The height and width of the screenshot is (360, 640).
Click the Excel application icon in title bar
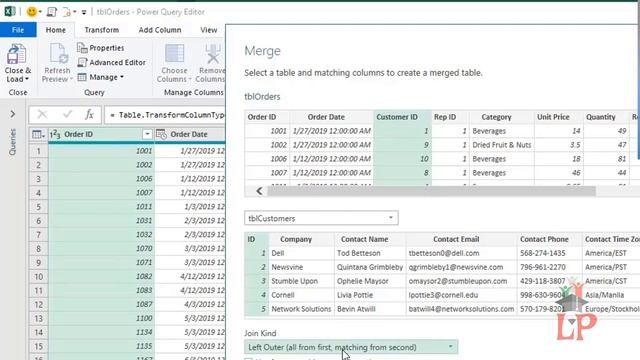[10, 11]
